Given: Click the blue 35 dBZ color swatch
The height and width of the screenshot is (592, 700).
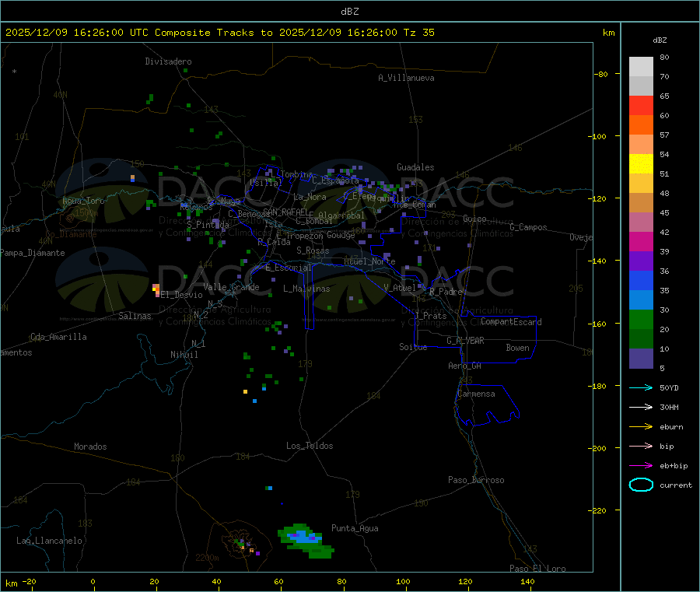Looking at the screenshot, I should tap(641, 280).
